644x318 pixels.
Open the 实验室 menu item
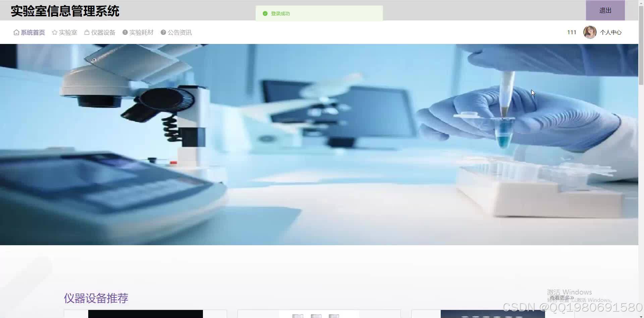click(64, 33)
